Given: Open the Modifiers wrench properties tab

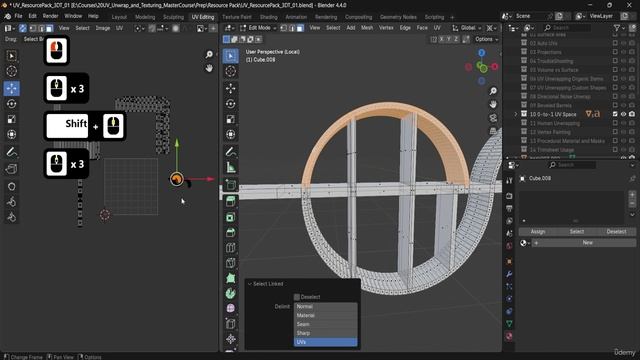Looking at the screenshot, I should click(509, 274).
